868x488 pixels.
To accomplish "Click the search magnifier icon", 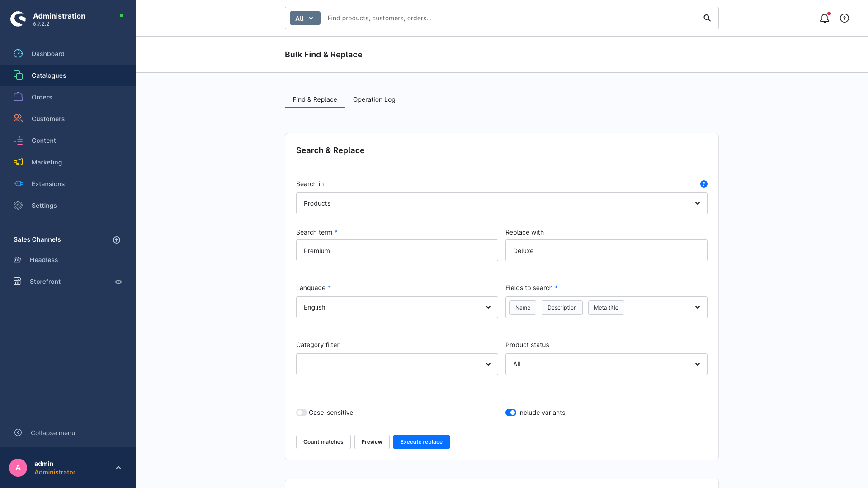I will pyautogui.click(x=707, y=18).
